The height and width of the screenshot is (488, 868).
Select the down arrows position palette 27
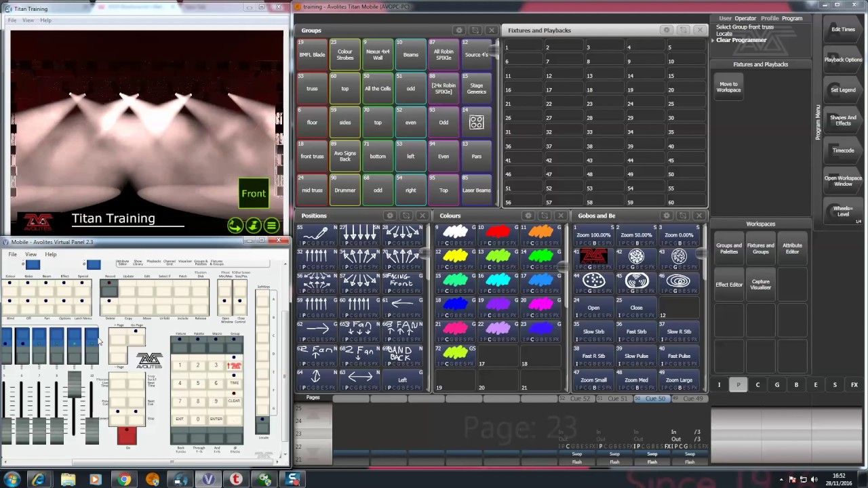[x=360, y=234]
